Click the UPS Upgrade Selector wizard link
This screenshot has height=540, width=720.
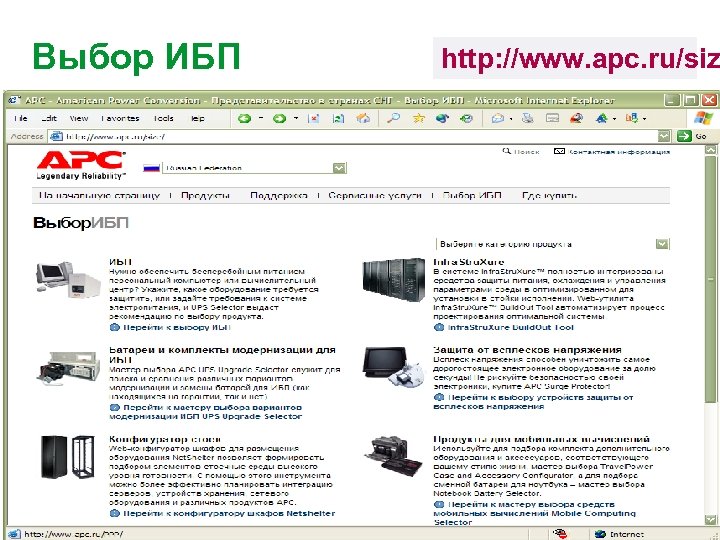pos(206,412)
